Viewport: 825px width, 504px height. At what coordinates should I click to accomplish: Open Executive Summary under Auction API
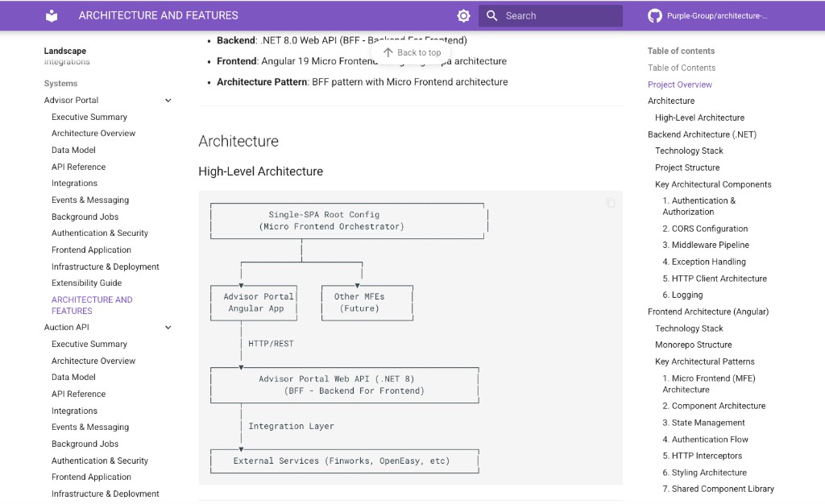click(x=89, y=344)
